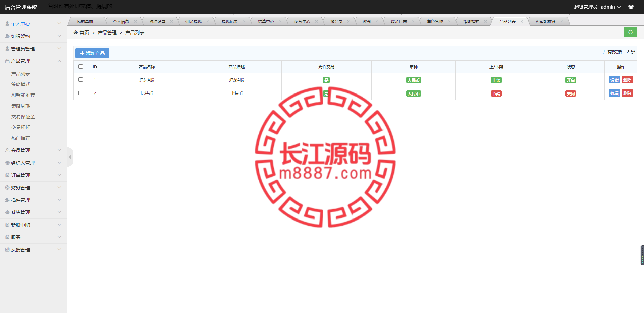Click the 个人中心 user icon
The image size is (644, 313).
pos(7,24)
